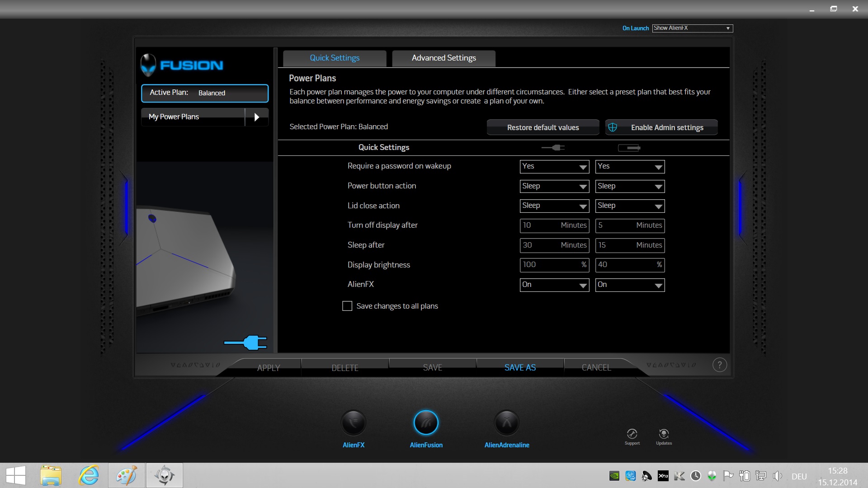This screenshot has height=488, width=868.
Task: Select the AlienFusion module icon
Action: point(426,423)
